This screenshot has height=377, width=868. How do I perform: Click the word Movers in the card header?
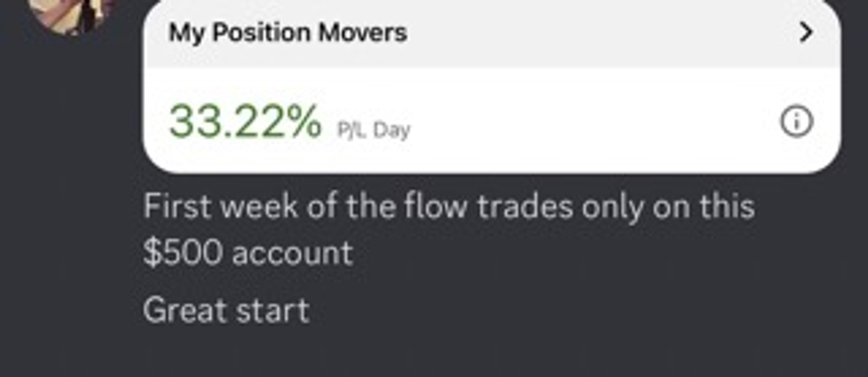pos(362,33)
